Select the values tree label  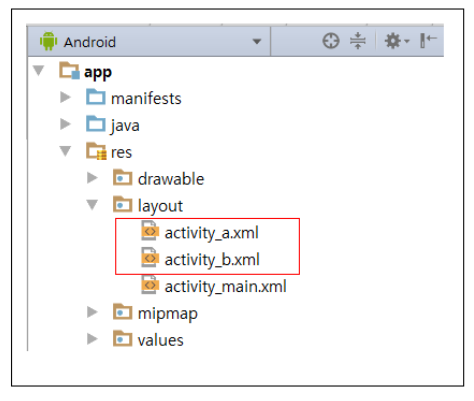click(160, 340)
